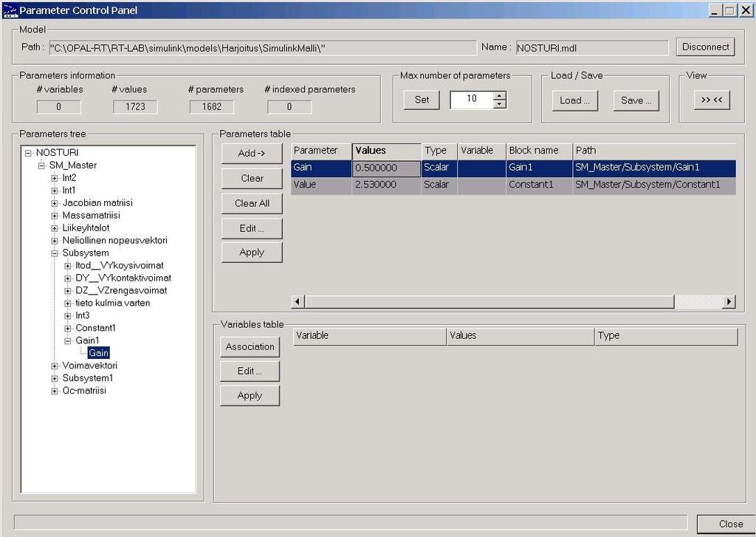
Task: Expand the Subsystem1 node
Action: [x=55, y=379]
